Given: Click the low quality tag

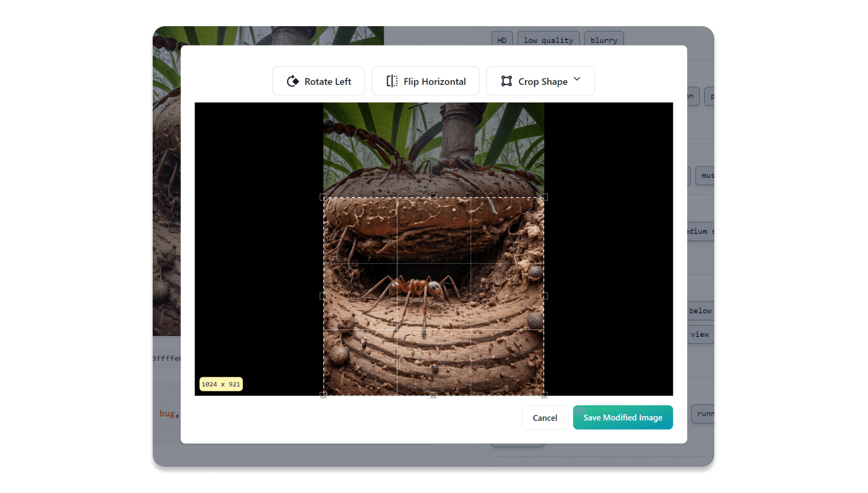Looking at the screenshot, I should point(548,40).
